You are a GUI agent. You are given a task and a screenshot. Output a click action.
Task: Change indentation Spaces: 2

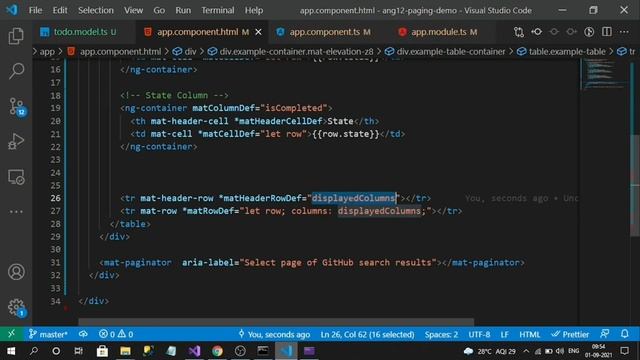441,334
